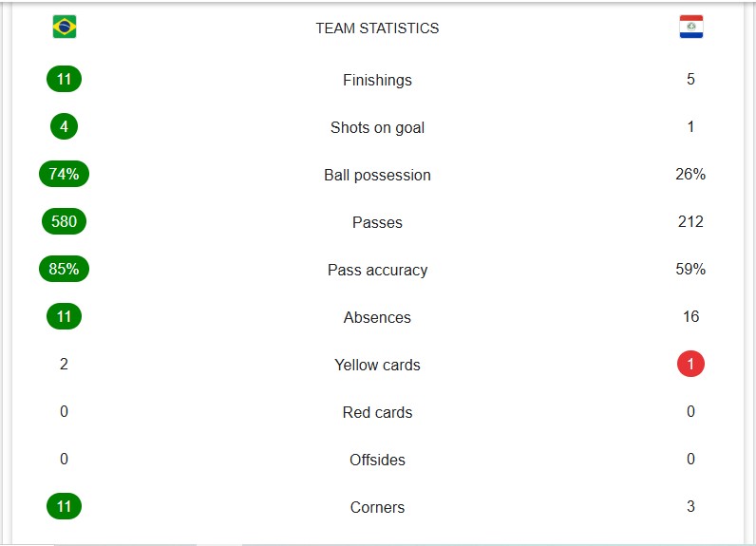Click Brazil's green 4 Shots on goal badge
Image resolution: width=756 pixels, height=546 pixels.
tap(65, 126)
